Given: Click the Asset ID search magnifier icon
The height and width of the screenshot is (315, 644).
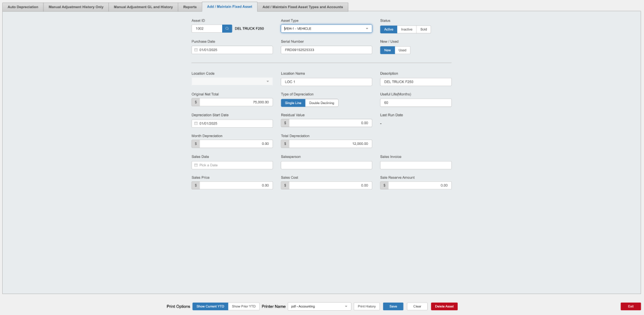Looking at the screenshot, I should (x=227, y=28).
